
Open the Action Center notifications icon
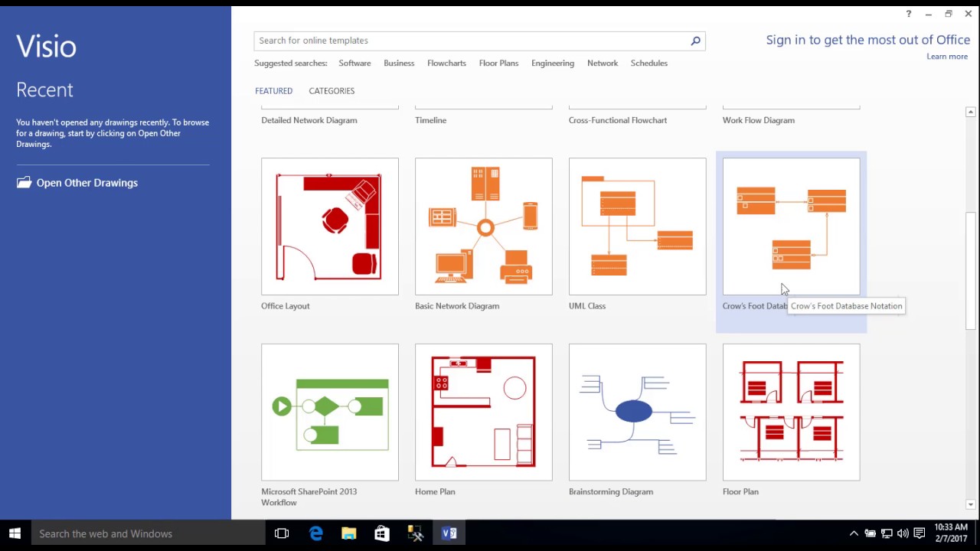920,533
